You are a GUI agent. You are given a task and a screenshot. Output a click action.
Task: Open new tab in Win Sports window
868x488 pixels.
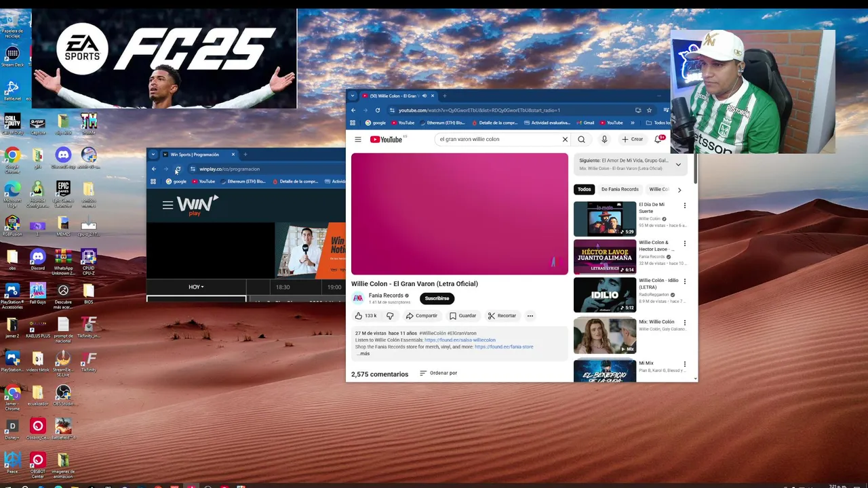[245, 155]
